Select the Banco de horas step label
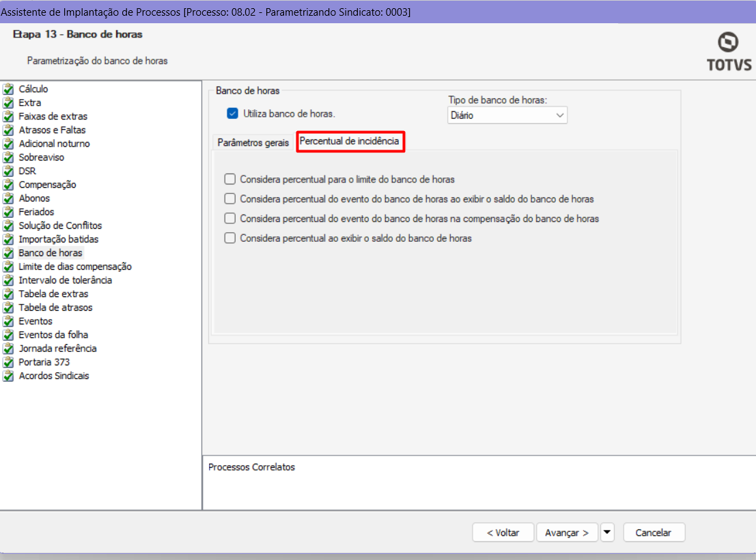 pos(51,253)
